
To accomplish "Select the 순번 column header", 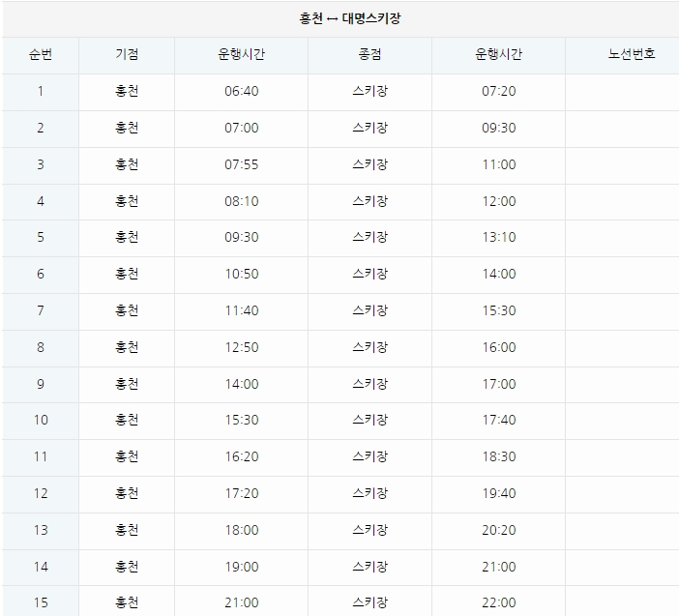I will (41, 54).
